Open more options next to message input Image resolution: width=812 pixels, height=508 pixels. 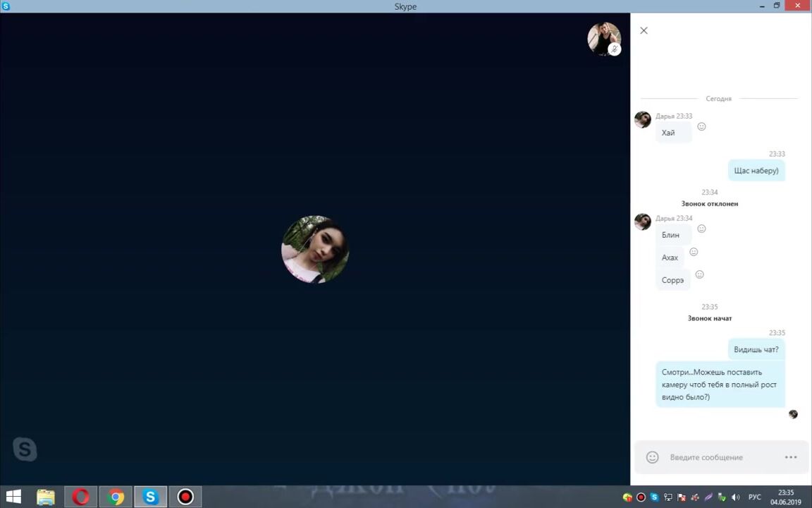[x=791, y=457]
